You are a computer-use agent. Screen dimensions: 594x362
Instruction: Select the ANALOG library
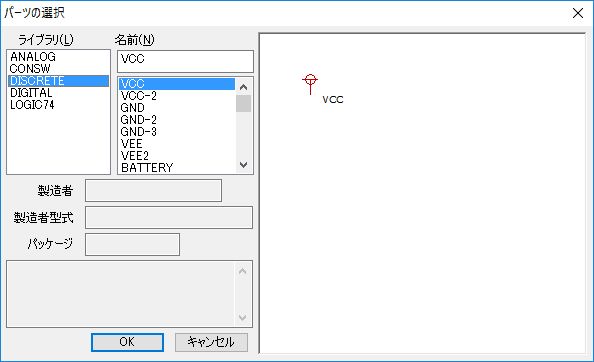(x=58, y=57)
